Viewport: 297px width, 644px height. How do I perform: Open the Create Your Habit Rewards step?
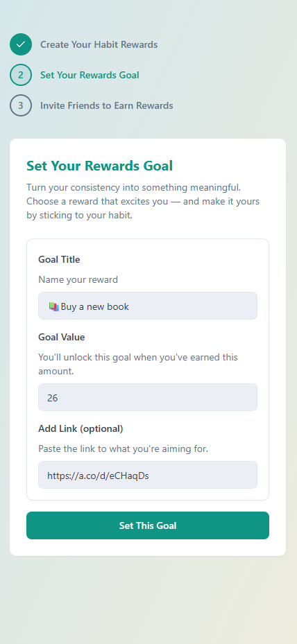point(99,44)
